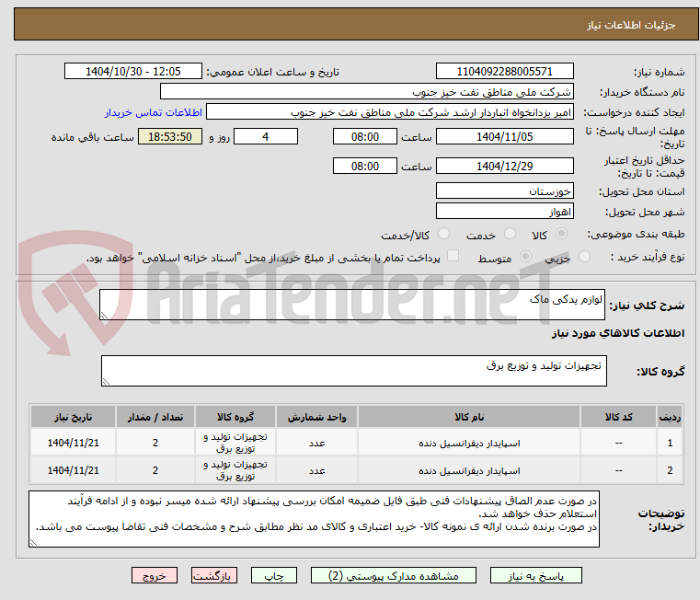Click the چاپ print button
Viewport: 700px width, 600px height.
click(x=274, y=575)
